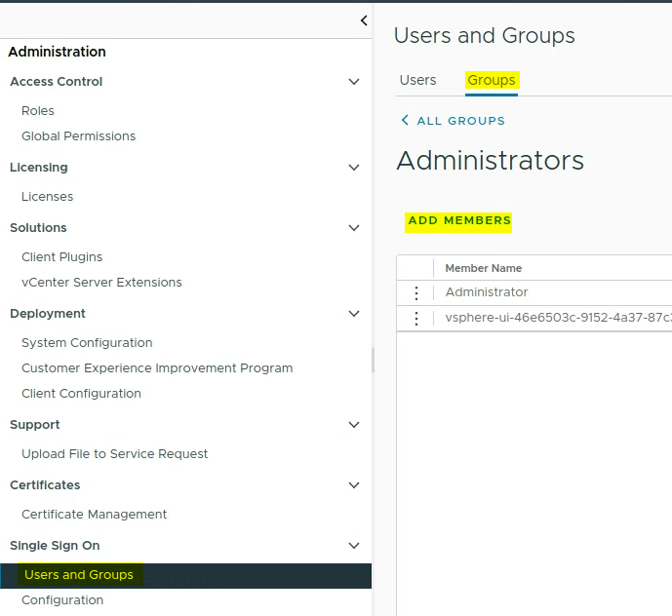672x616 pixels.
Task: Collapse the Solutions section
Action: point(354,228)
